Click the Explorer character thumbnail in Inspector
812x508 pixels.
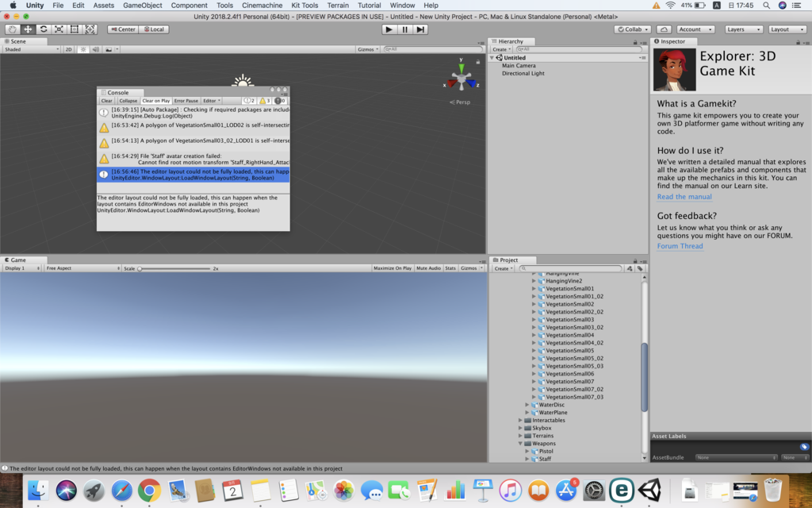click(x=674, y=70)
